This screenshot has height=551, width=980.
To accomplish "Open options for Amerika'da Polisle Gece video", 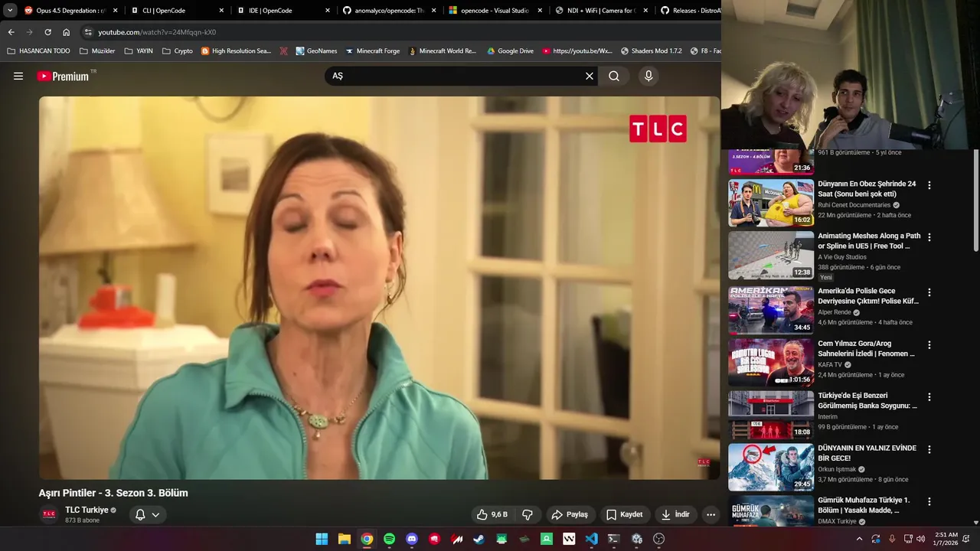I will pos(929,292).
